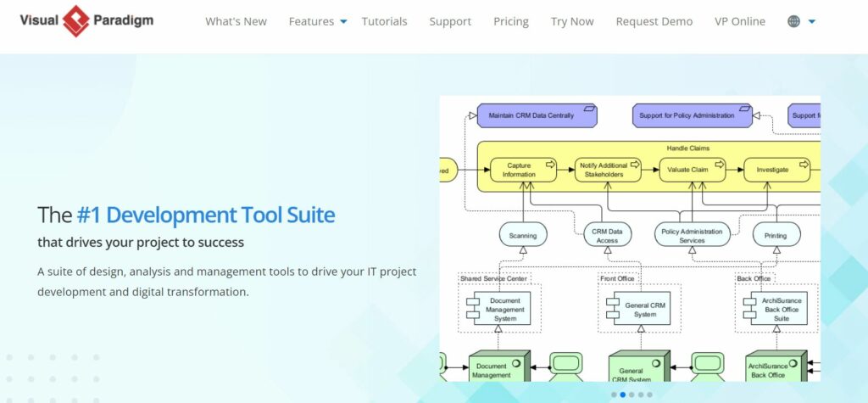This screenshot has width=868, height=403.
Task: Click Request Demo in the navigation
Action: point(654,21)
